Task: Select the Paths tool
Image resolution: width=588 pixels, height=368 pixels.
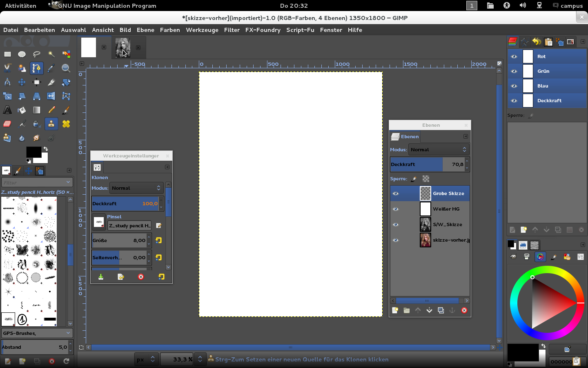Action: [x=37, y=68]
